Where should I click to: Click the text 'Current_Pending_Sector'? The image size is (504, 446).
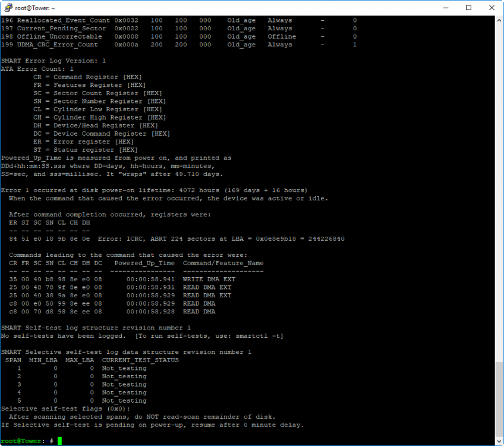61,29
